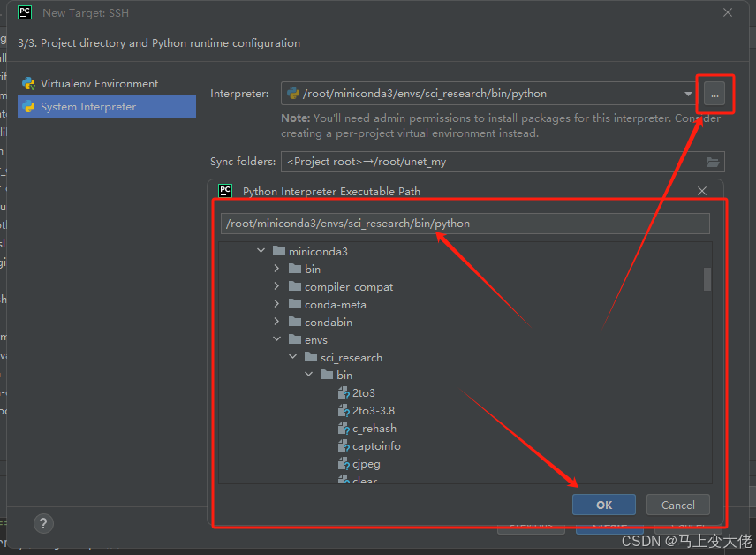Collapse the miniconda3 tree node
Screen dimensions: 756x555
coord(261,251)
